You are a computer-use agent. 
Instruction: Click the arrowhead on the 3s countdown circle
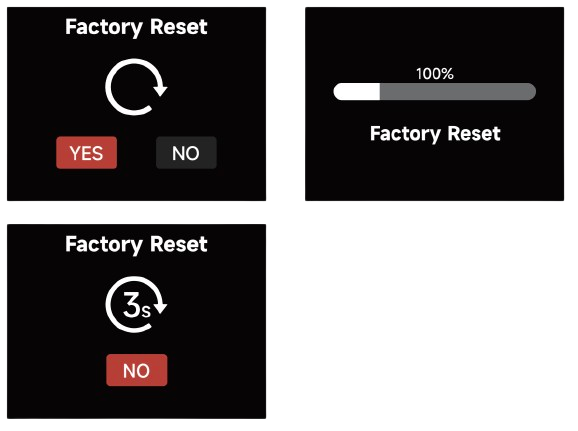point(160,308)
